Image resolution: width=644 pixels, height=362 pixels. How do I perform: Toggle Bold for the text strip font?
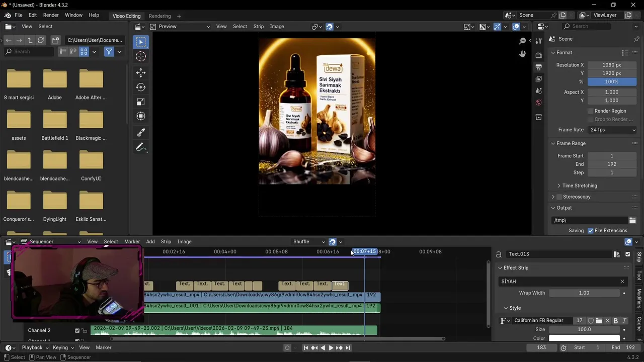(615, 321)
